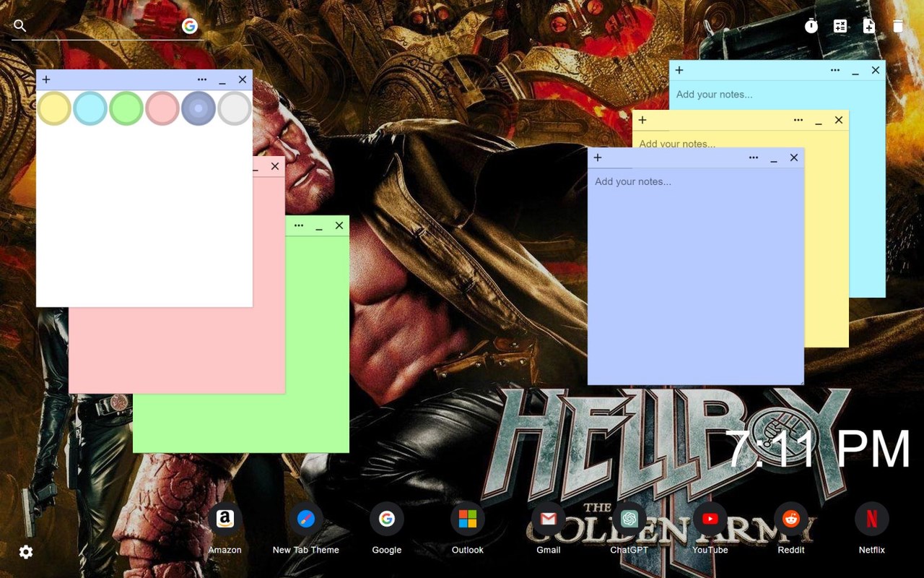Open the YouTube shortcut
The width and height of the screenshot is (924, 578).
(x=710, y=519)
